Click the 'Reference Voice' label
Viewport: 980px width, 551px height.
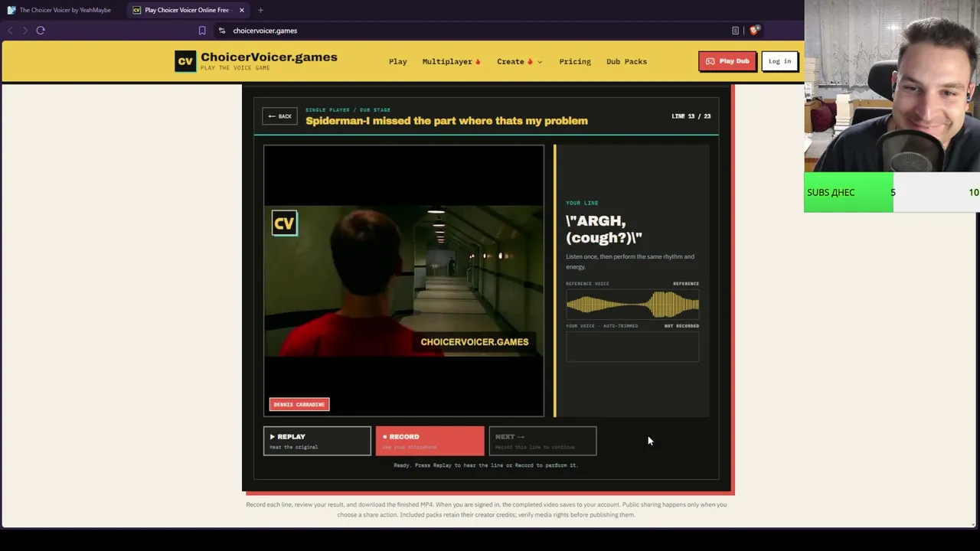pyautogui.click(x=587, y=284)
